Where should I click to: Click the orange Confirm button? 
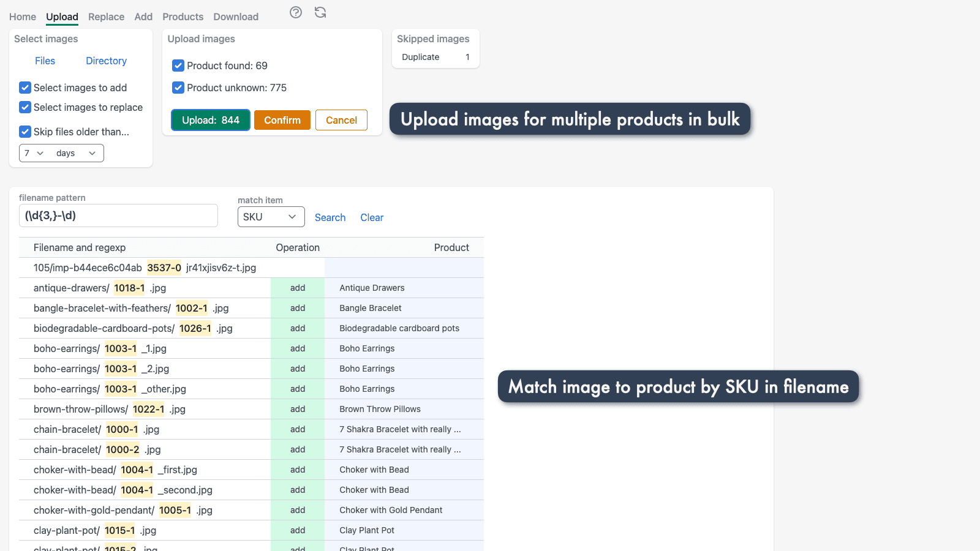click(x=282, y=120)
